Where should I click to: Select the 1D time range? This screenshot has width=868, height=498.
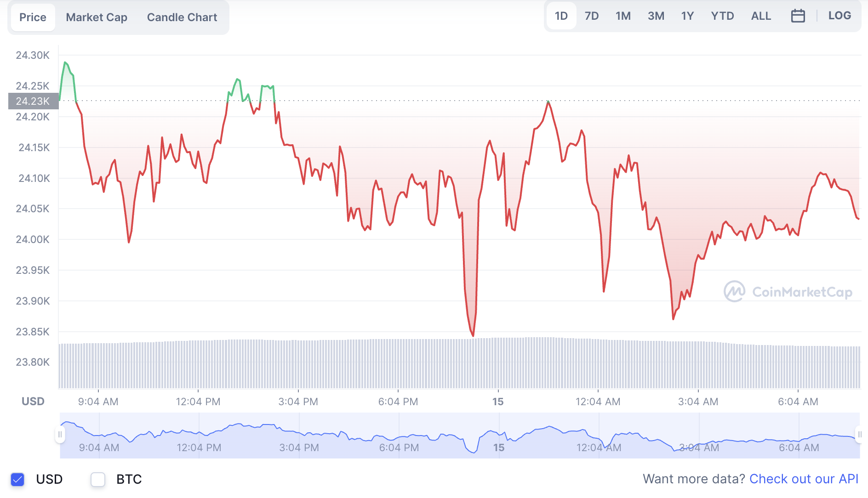pos(561,16)
